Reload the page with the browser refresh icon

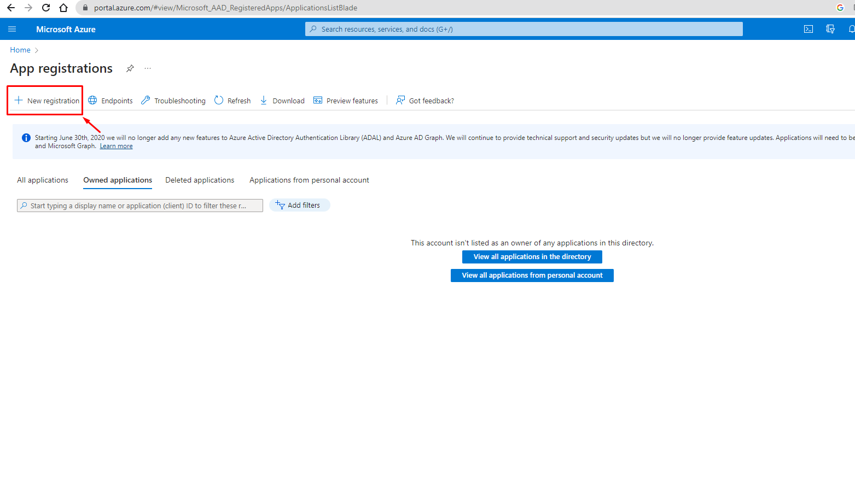[46, 8]
